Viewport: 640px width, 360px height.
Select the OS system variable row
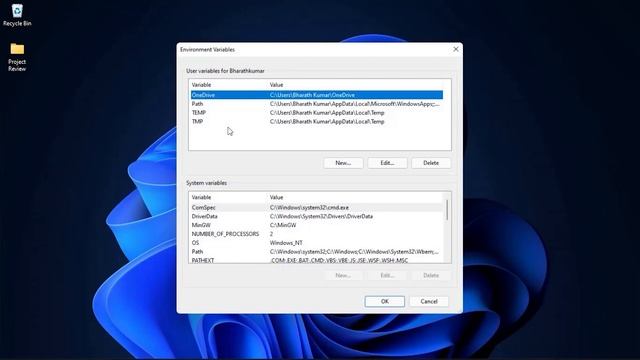[x=317, y=243]
